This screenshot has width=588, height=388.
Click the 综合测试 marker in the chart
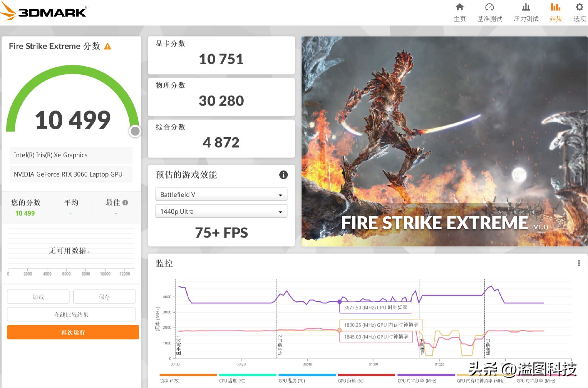pos(488,347)
